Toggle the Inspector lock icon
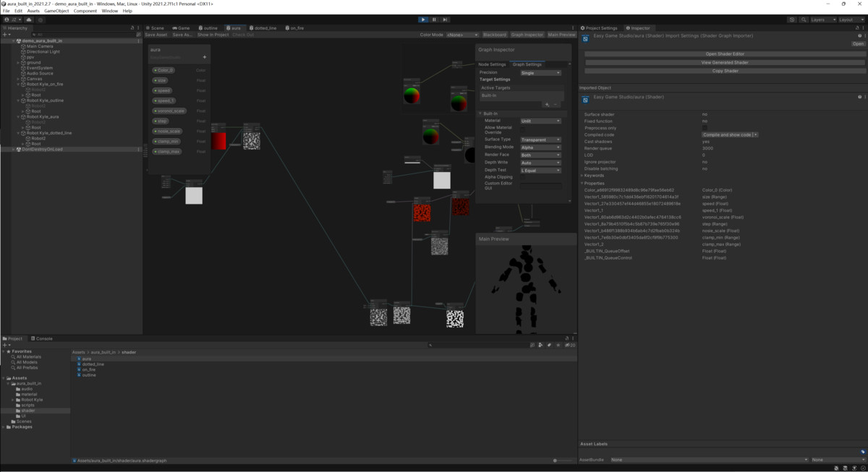Image resolution: width=868 pixels, height=472 pixels. (x=857, y=27)
